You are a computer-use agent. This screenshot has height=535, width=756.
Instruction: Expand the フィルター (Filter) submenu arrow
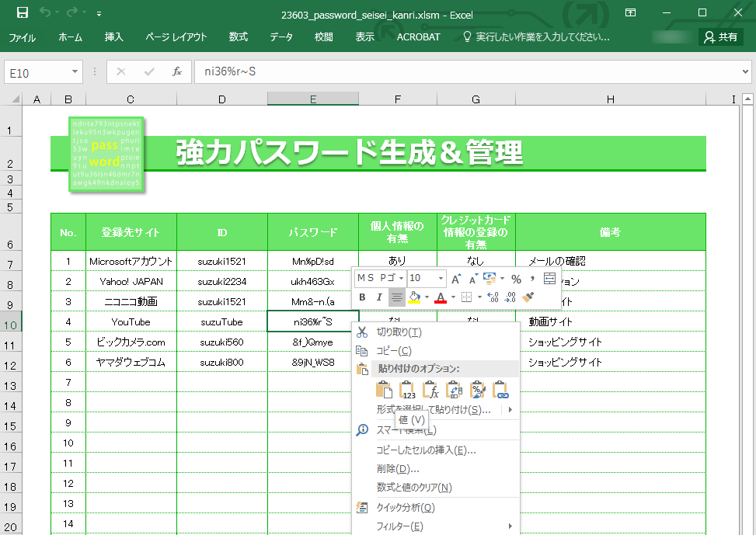pos(512,526)
